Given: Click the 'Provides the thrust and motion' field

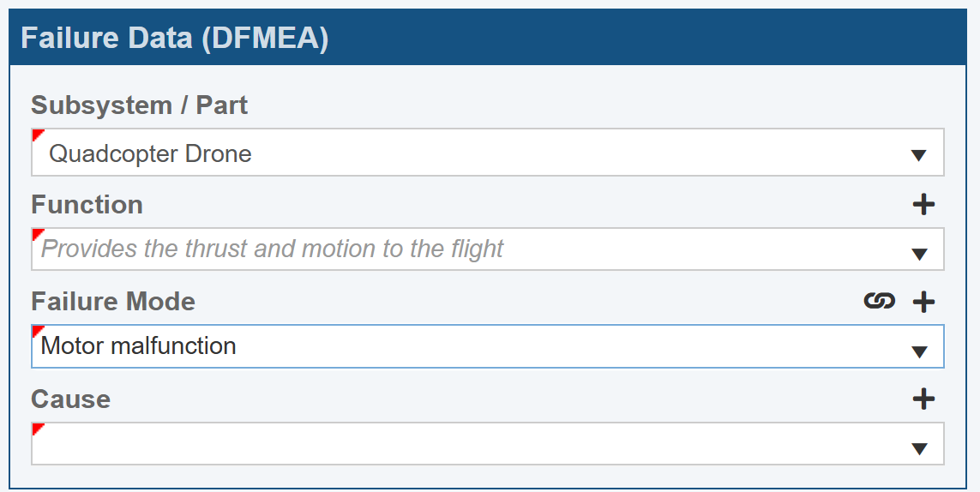Looking at the screenshot, I should tap(272, 249).
